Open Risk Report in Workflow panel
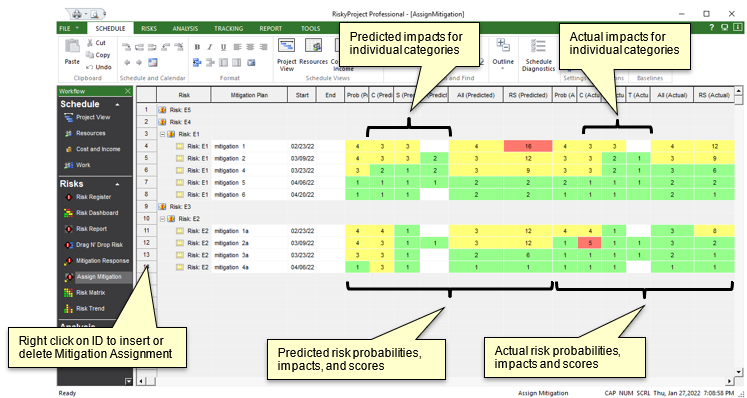 (x=85, y=229)
